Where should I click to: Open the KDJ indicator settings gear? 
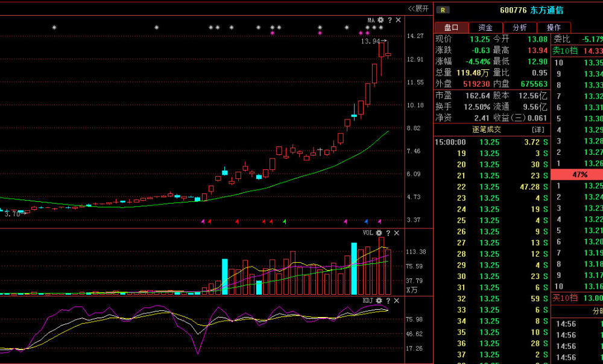379,300
